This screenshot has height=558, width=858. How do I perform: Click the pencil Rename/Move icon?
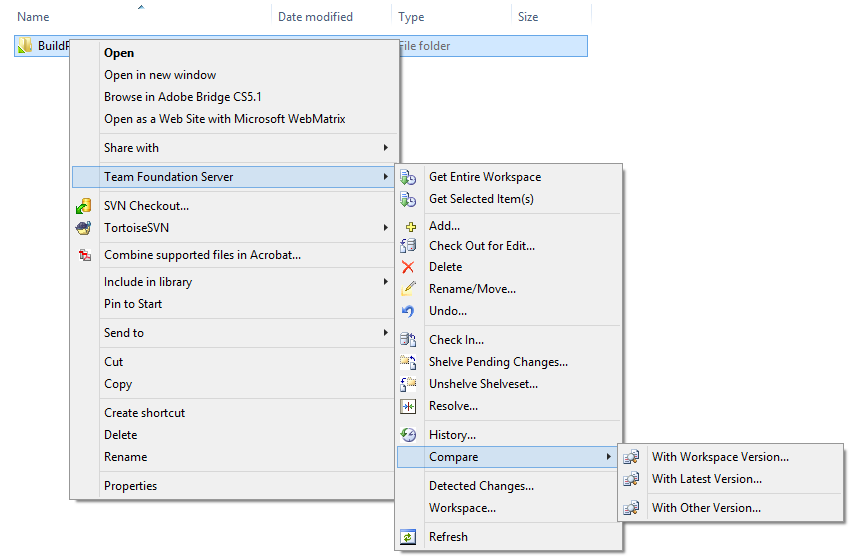pos(408,288)
